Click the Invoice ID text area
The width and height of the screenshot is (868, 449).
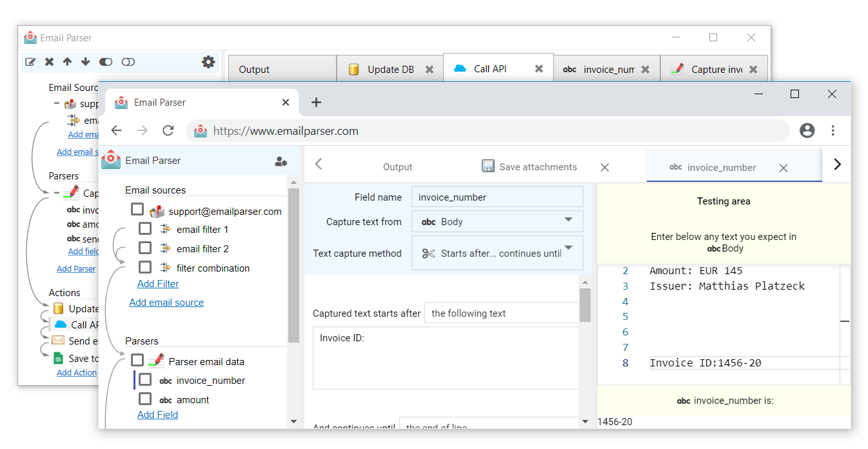pyautogui.click(x=446, y=358)
